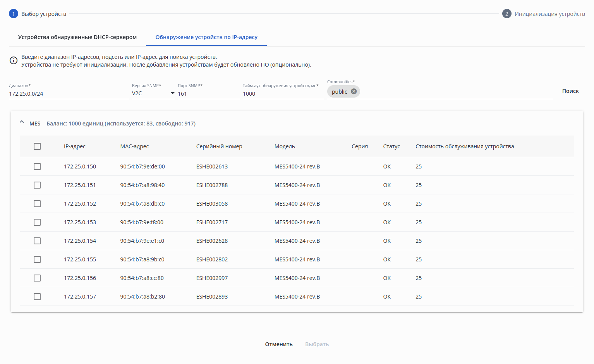This screenshot has height=364, width=594.
Task: Collapse the MES device group
Action: coord(22,122)
